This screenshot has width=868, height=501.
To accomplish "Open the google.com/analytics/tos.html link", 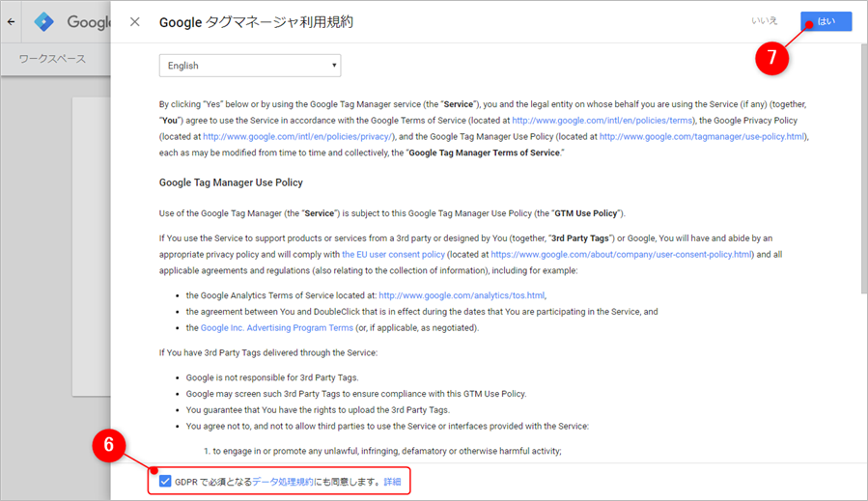I will [x=462, y=295].
